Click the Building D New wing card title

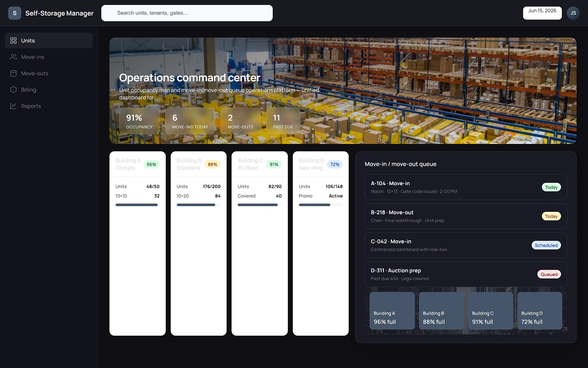pos(312,164)
